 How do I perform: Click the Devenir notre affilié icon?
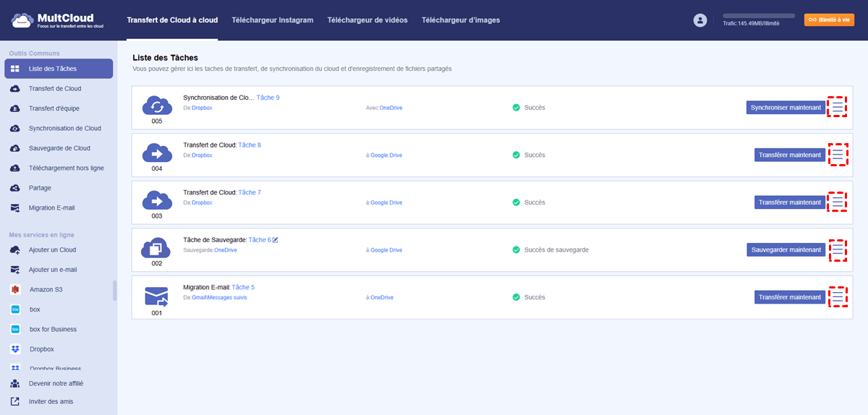click(x=15, y=383)
